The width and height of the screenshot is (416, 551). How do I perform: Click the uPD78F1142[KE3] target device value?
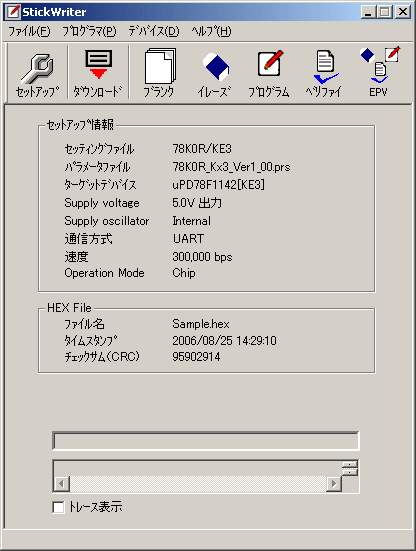pyautogui.click(x=218, y=184)
